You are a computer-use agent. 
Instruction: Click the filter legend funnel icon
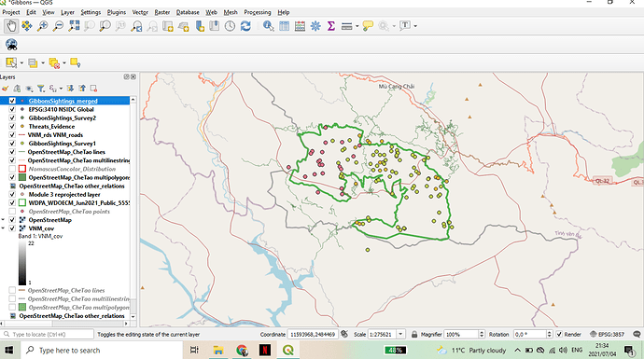pyautogui.click(x=41, y=89)
